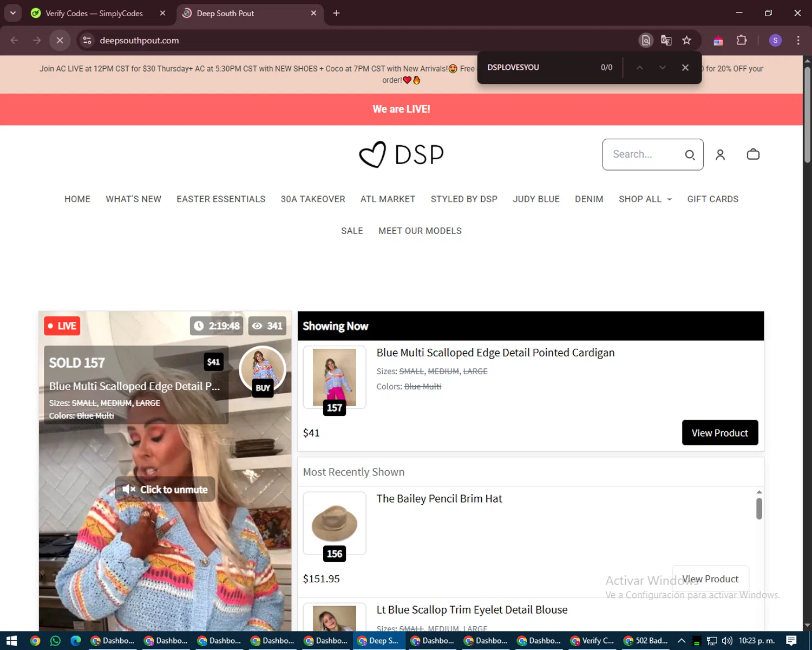Click the 10:23 p. m. taskbar clock
Viewport: 812px width, 650px height.
757,641
